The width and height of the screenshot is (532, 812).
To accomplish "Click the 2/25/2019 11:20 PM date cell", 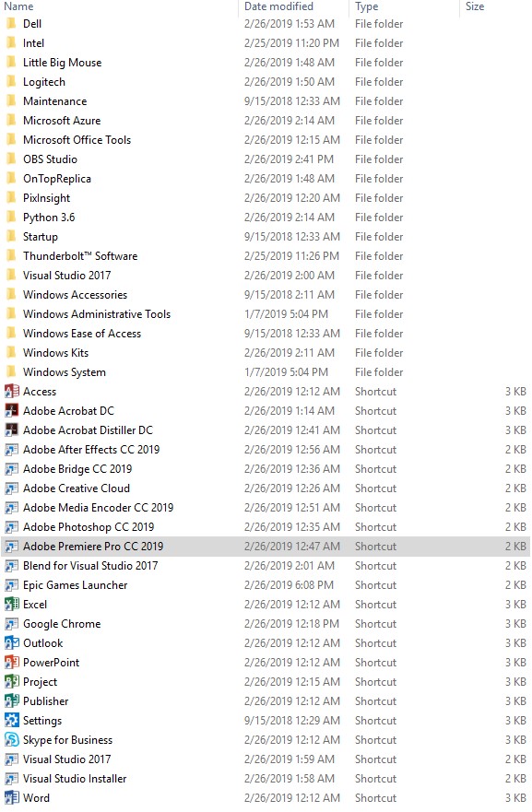I will tap(291, 43).
